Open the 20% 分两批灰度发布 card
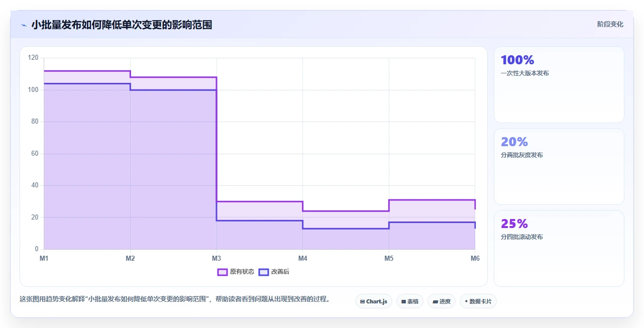Viewport: 644px width, 328px height. coord(559,167)
